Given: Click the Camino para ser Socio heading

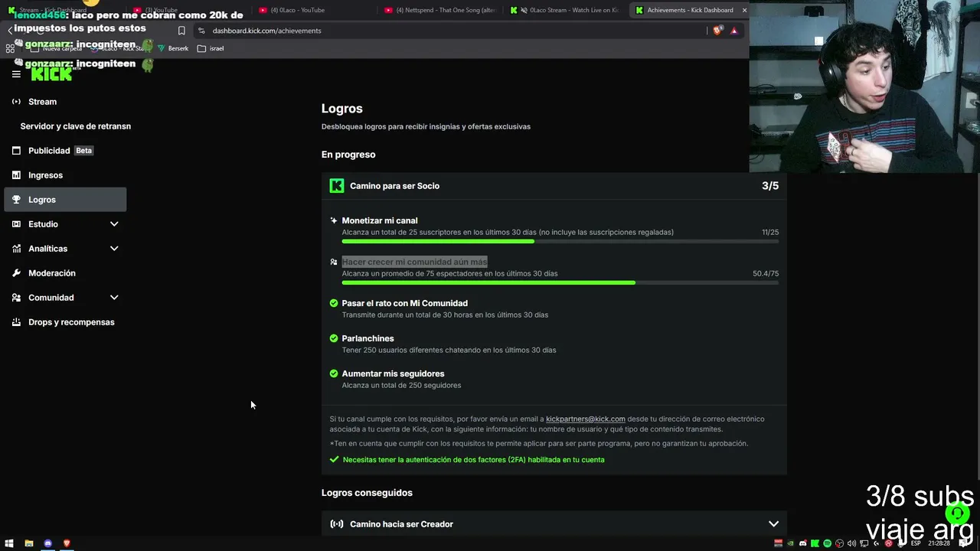Looking at the screenshot, I should 394,186.
